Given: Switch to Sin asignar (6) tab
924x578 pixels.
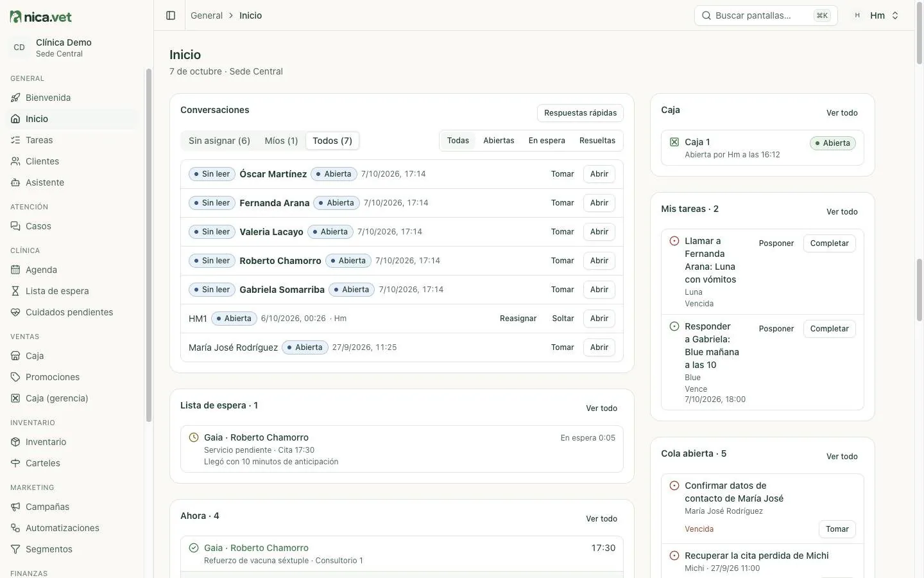Looking at the screenshot, I should [x=219, y=141].
